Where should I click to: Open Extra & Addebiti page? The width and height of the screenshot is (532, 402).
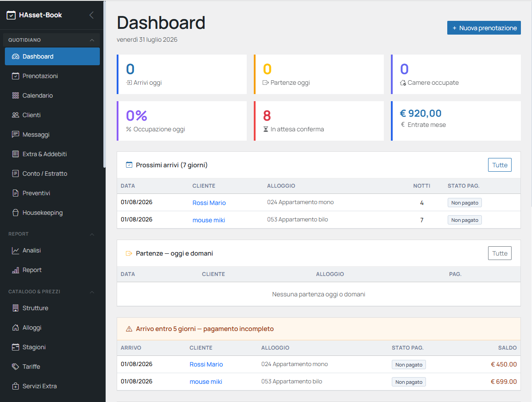(x=52, y=154)
